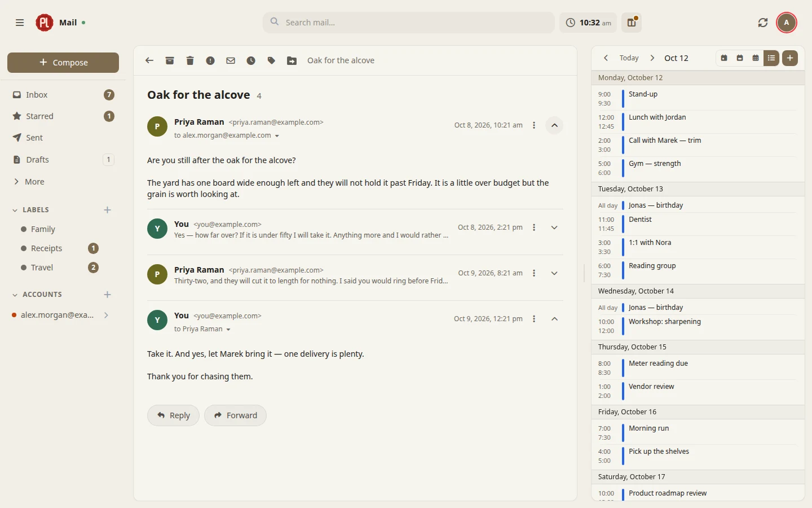
Task: Delete this thread with the trash icon
Action: 190,60
